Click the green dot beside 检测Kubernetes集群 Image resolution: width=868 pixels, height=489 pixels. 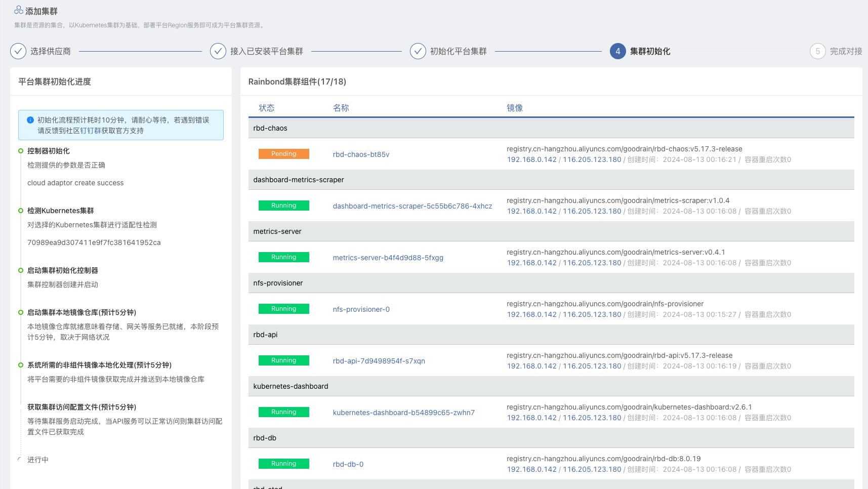point(21,211)
